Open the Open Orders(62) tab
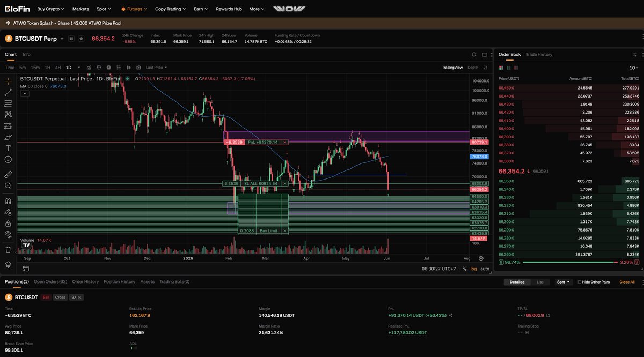The image size is (644, 357). tap(50, 281)
